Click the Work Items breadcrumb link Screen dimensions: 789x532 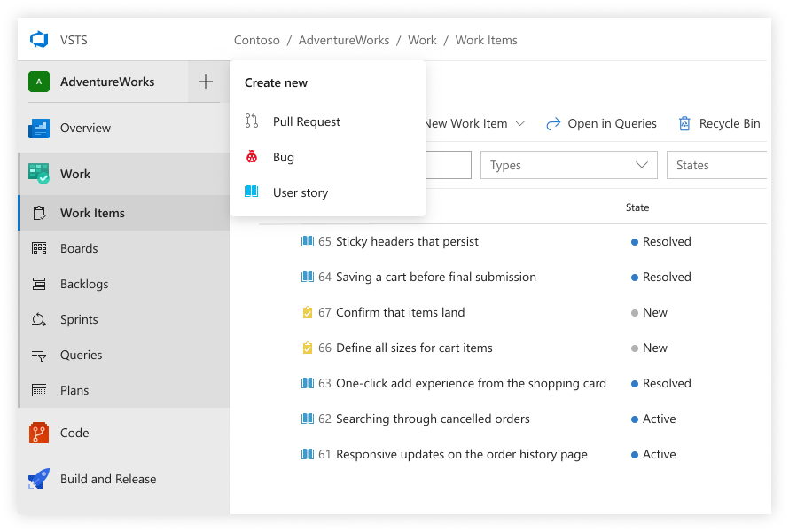click(x=486, y=40)
